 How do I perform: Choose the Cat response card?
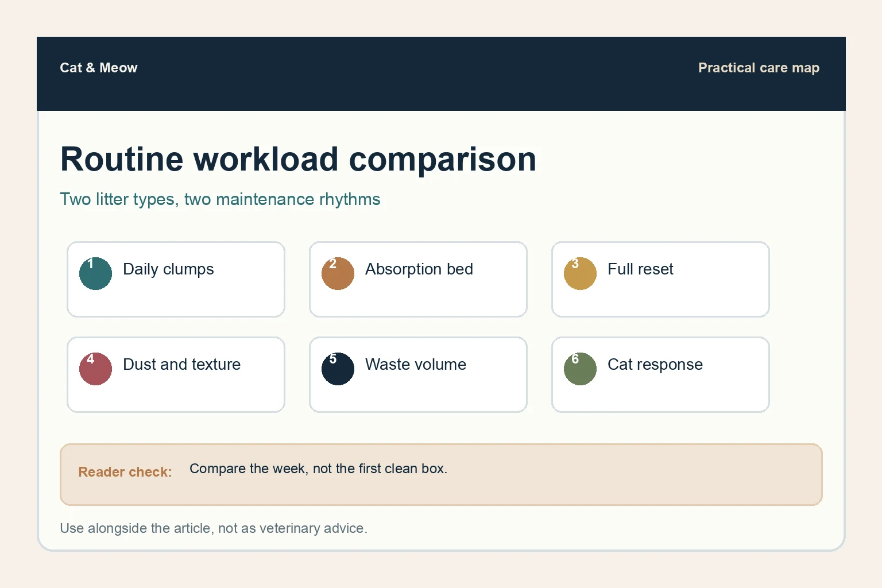(660, 374)
